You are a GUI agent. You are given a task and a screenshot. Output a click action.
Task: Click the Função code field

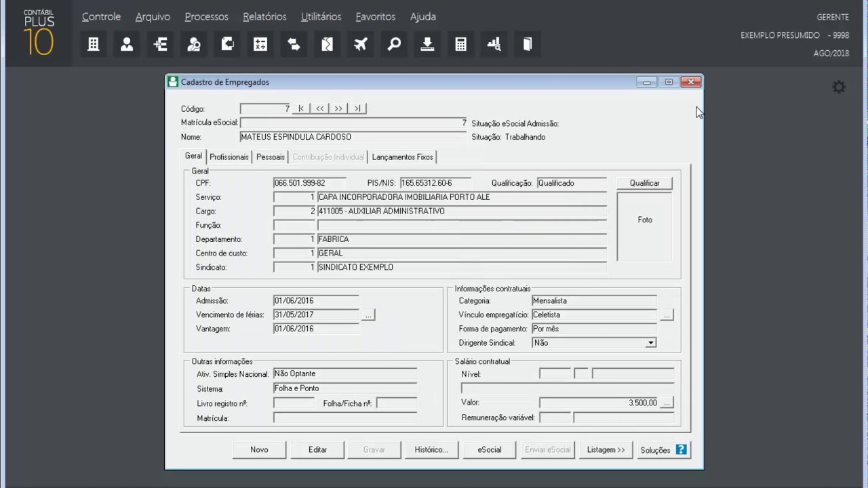click(294, 225)
